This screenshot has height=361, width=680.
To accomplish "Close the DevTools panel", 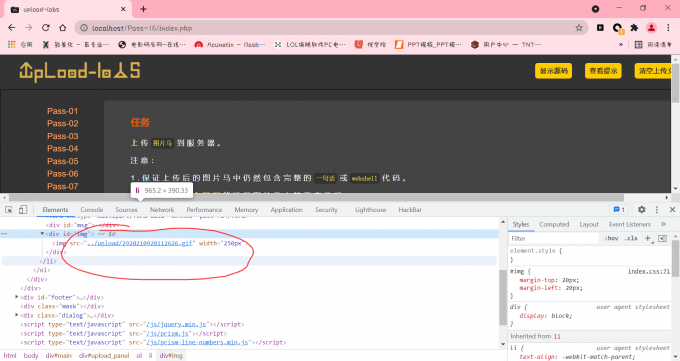I will tap(672, 210).
